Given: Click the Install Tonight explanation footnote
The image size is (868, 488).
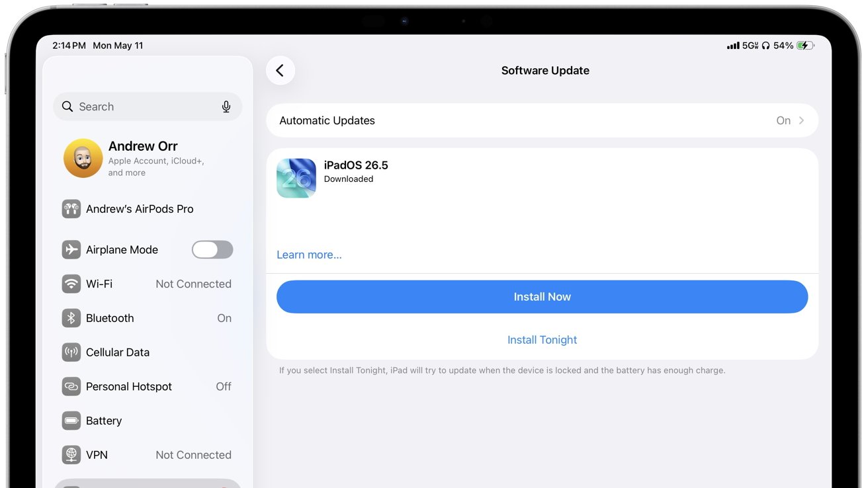Looking at the screenshot, I should [502, 370].
